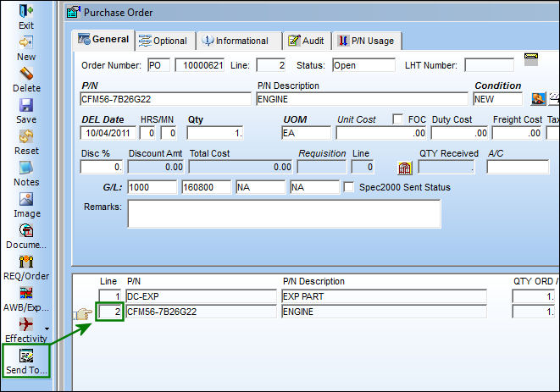Enable the FOC checkbox
560x392 pixels.
[x=397, y=119]
